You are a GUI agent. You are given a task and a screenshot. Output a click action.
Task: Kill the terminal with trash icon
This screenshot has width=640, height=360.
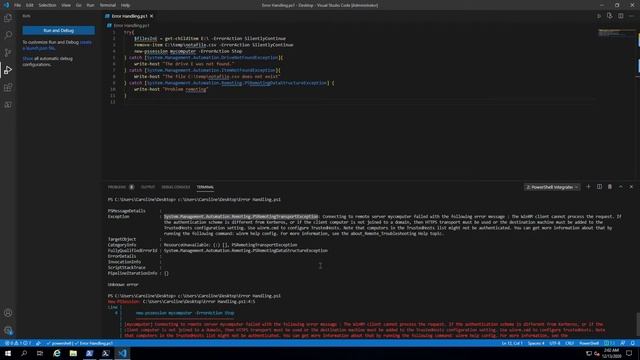click(x=610, y=187)
